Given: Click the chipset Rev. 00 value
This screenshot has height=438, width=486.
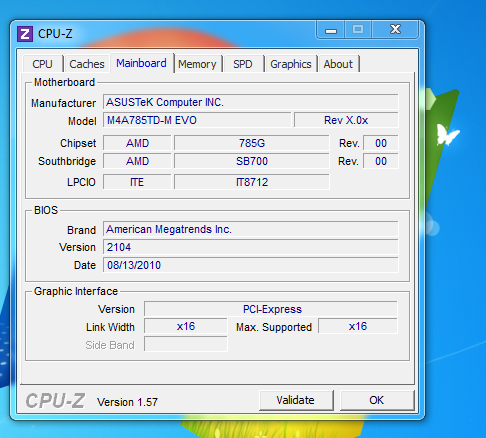Looking at the screenshot, I should point(381,143).
